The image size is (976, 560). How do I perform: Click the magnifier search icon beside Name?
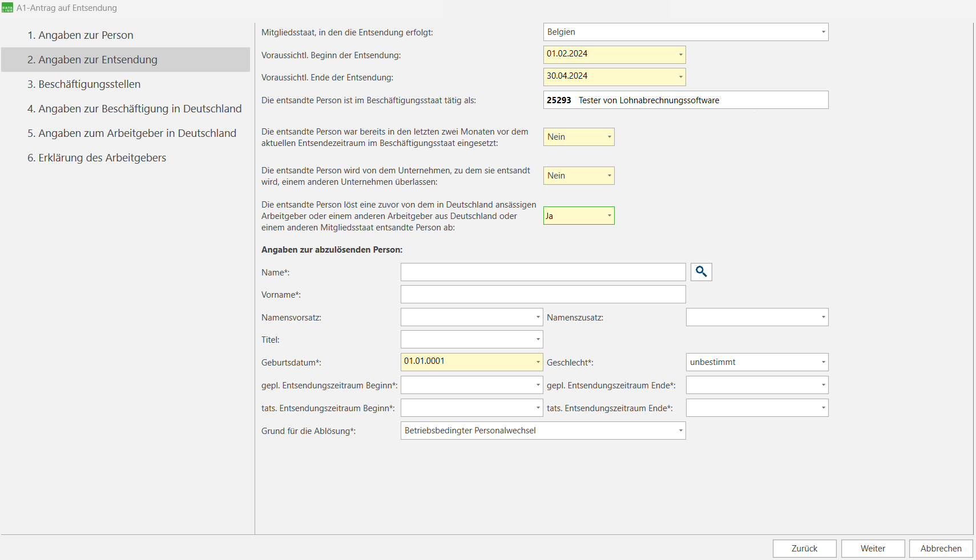(701, 272)
